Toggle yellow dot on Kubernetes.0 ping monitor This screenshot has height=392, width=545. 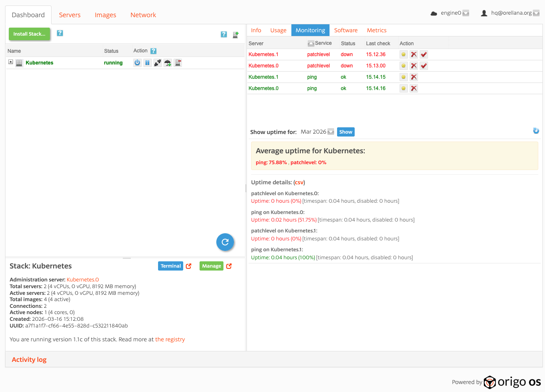pos(403,88)
